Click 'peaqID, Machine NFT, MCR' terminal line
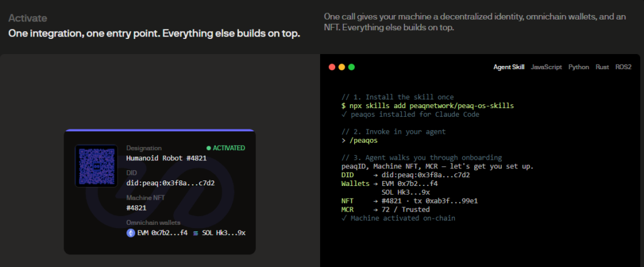 click(438, 166)
